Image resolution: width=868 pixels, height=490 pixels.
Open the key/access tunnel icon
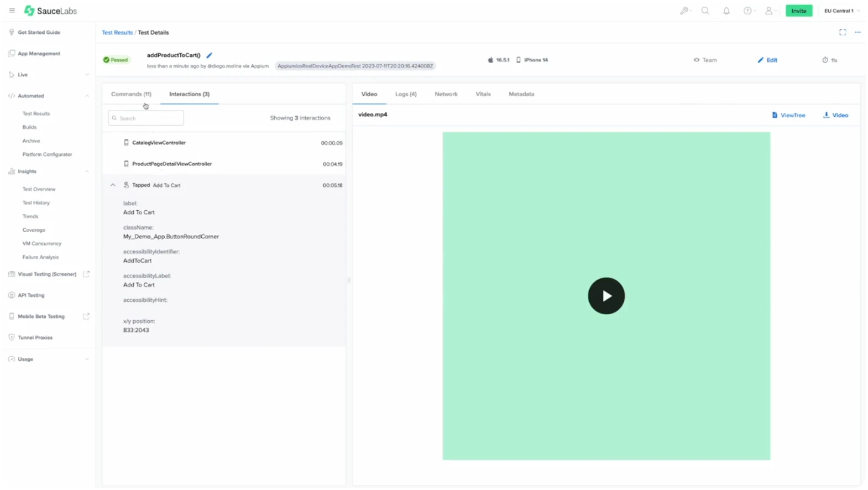684,11
